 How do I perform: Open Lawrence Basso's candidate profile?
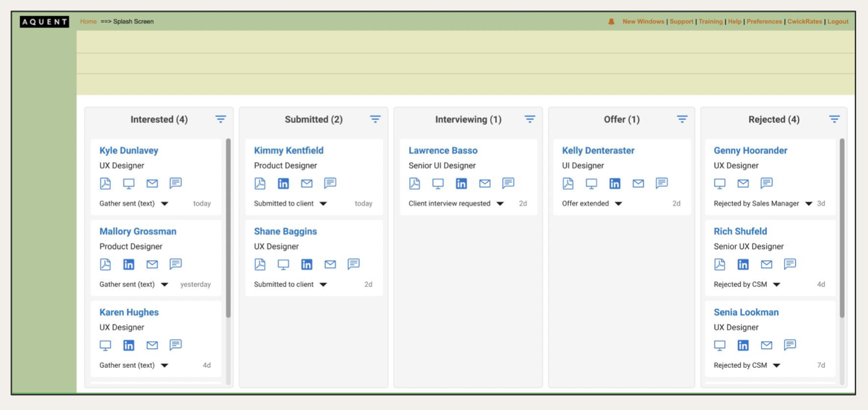tap(443, 150)
